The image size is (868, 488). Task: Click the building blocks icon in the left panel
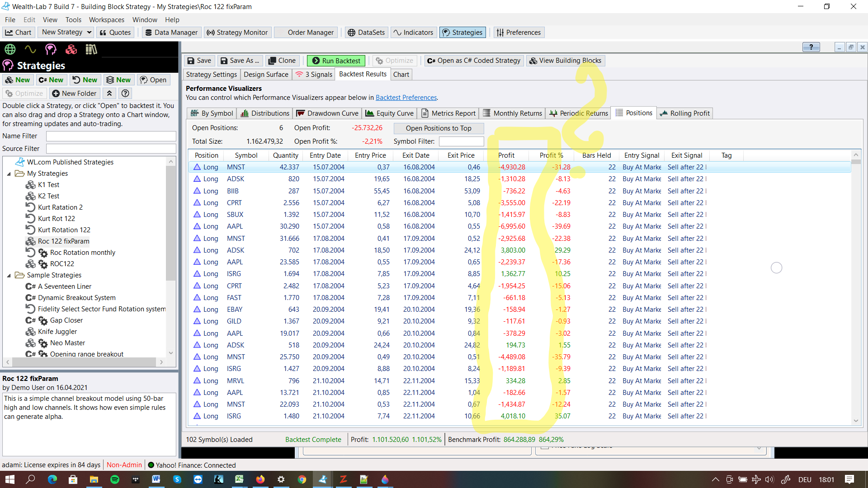click(x=71, y=49)
